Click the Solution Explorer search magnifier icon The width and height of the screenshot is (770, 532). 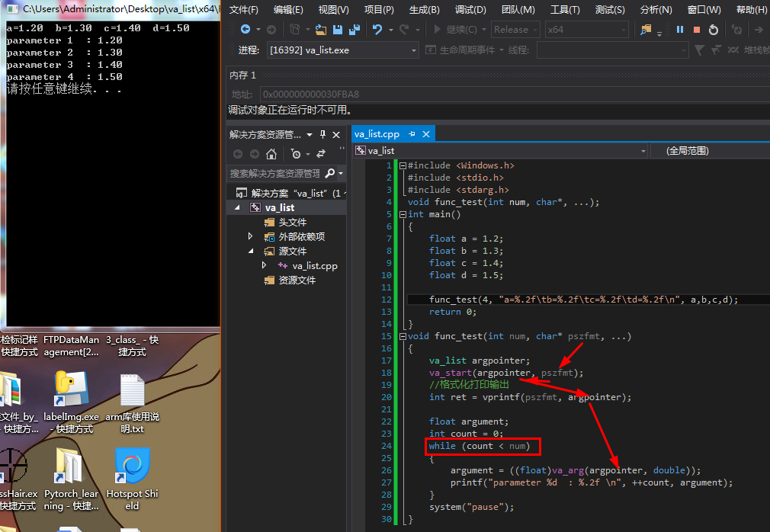point(330,173)
